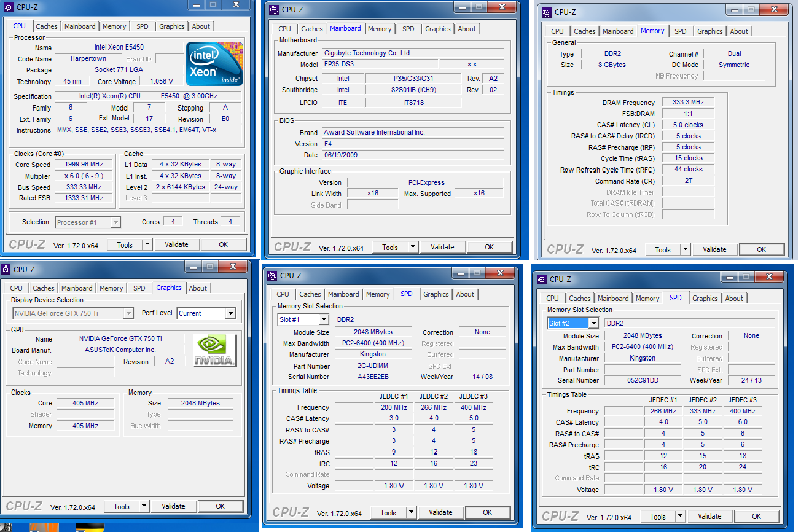This screenshot has height=532, width=801.
Task: Click the Row Refresh Cycle Time value '44 clocks'
Action: click(688, 170)
